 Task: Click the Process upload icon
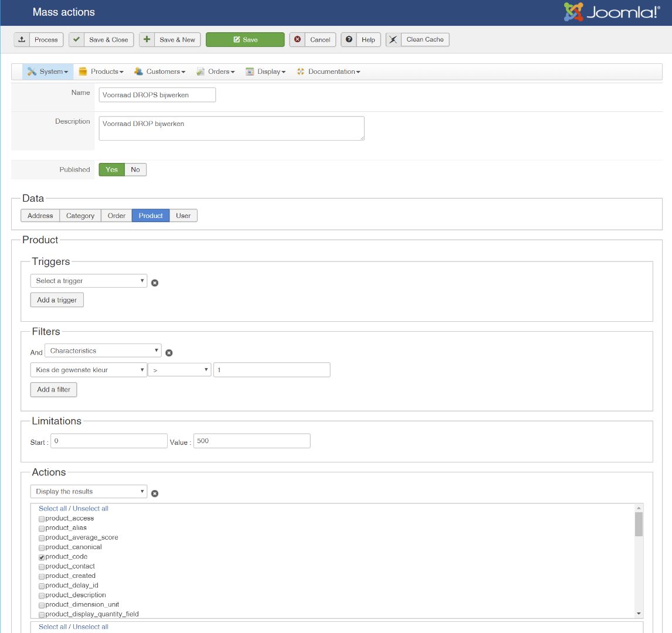[22, 39]
